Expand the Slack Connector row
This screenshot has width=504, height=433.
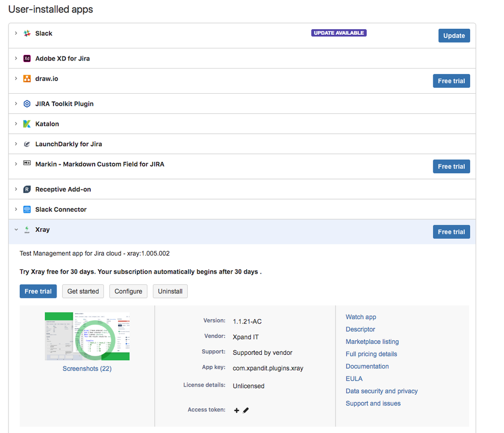coord(16,209)
